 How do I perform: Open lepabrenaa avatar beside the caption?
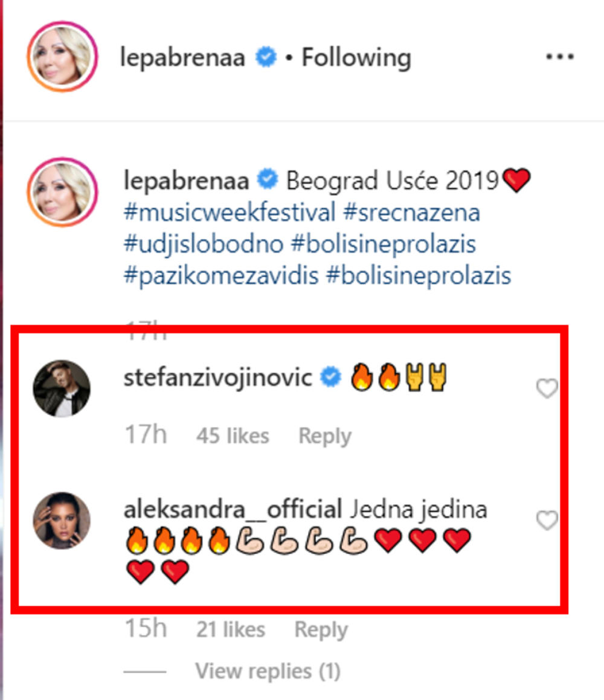coord(62,192)
